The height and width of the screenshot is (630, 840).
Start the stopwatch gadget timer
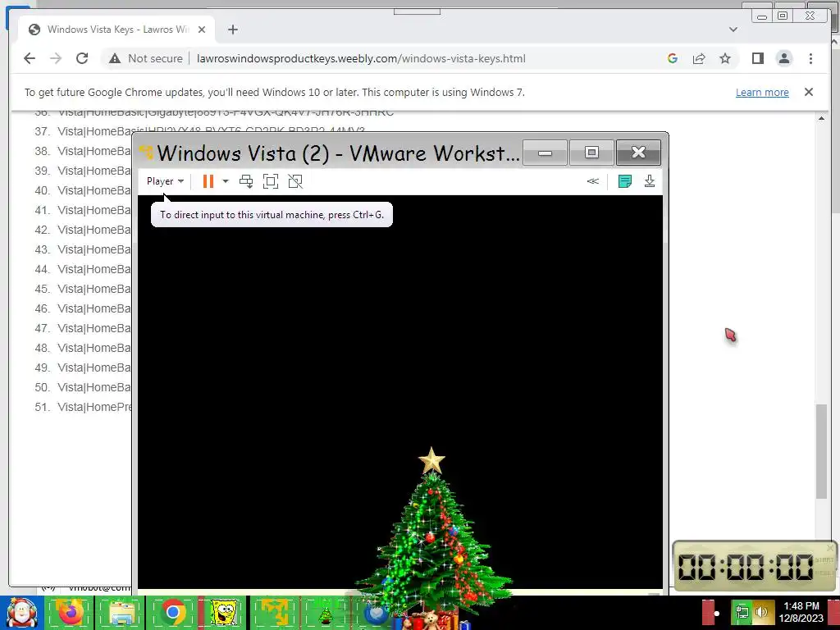824,559
